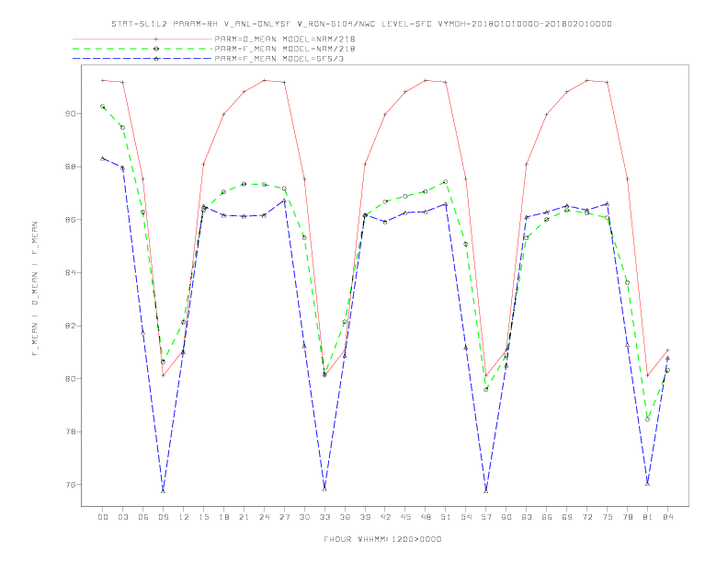Click x-axis forecast hour 54
This screenshot has width=728, height=563.
click(466, 517)
